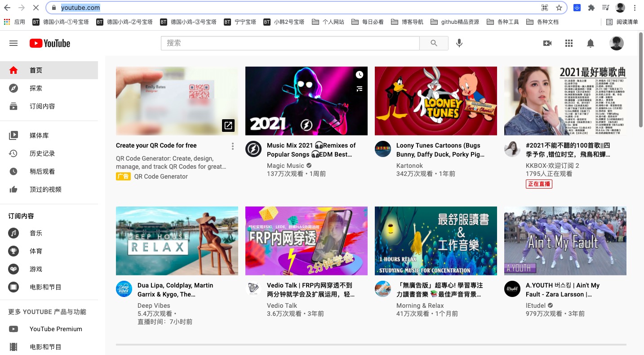Screen dimensions: 644x355
Task: Click into the YouTube 搜索 search box
Action: [x=290, y=43]
